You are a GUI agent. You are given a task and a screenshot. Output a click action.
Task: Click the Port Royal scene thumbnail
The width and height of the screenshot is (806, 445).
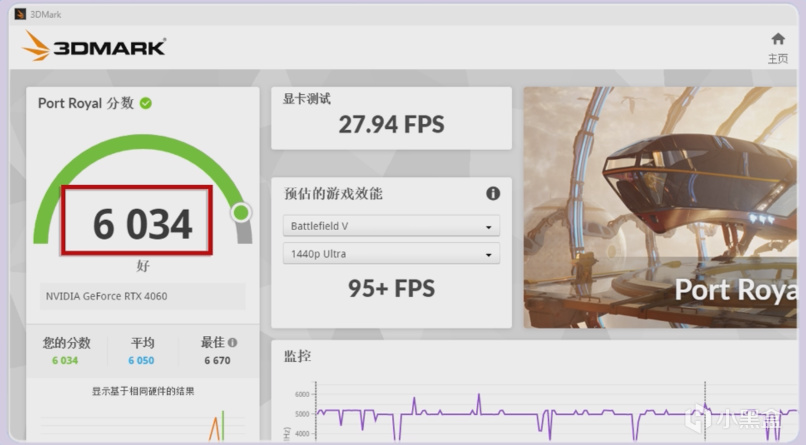click(660, 207)
